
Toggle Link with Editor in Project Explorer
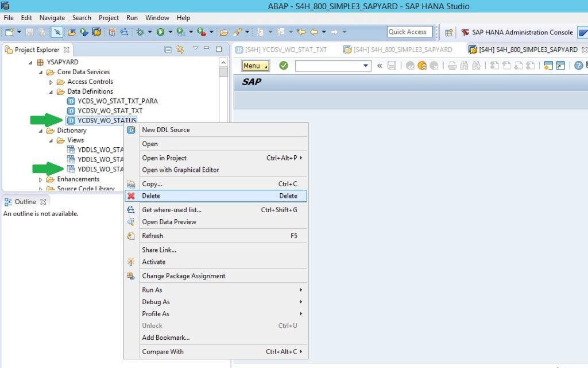(x=180, y=49)
